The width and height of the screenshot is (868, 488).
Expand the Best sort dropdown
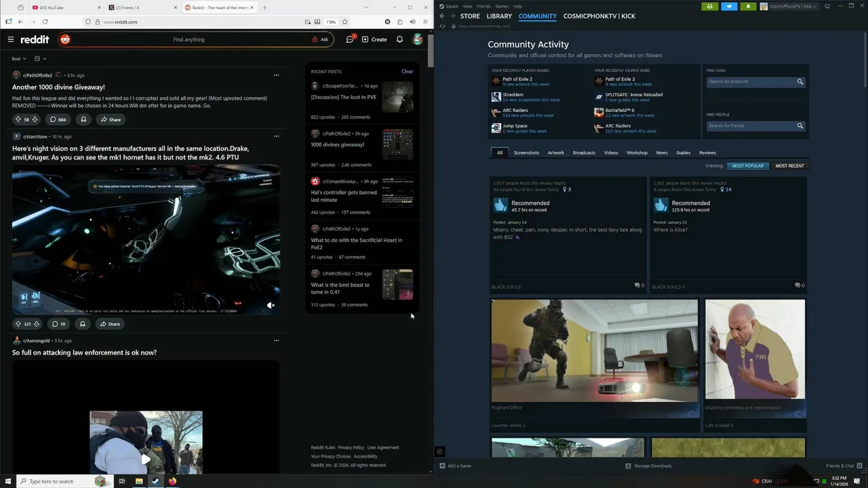[19, 59]
